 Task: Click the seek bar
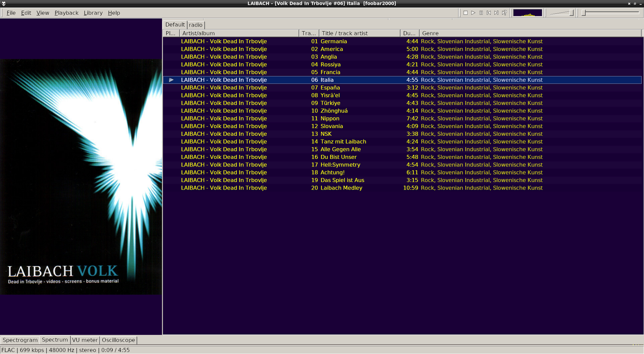610,13
